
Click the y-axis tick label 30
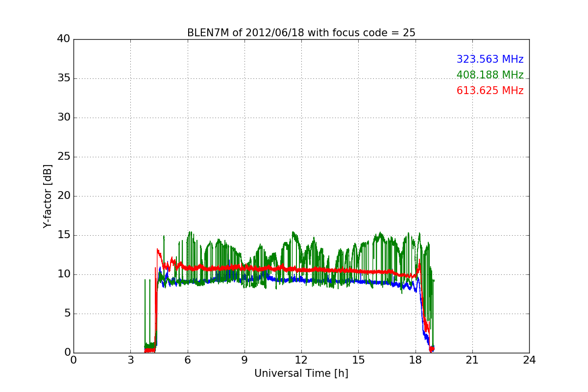(x=64, y=118)
